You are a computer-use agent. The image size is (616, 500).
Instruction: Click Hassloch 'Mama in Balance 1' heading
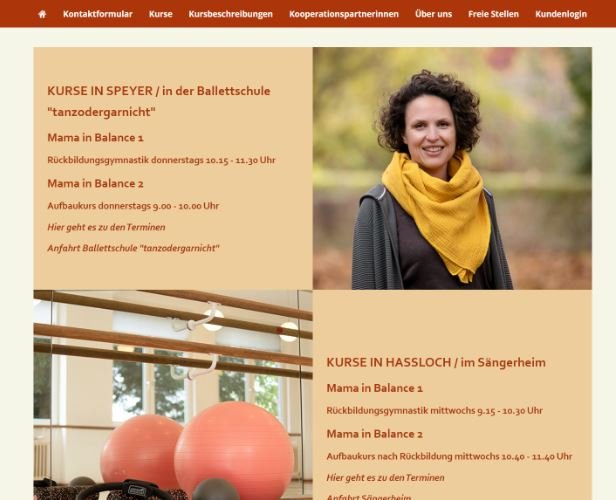tap(374, 388)
